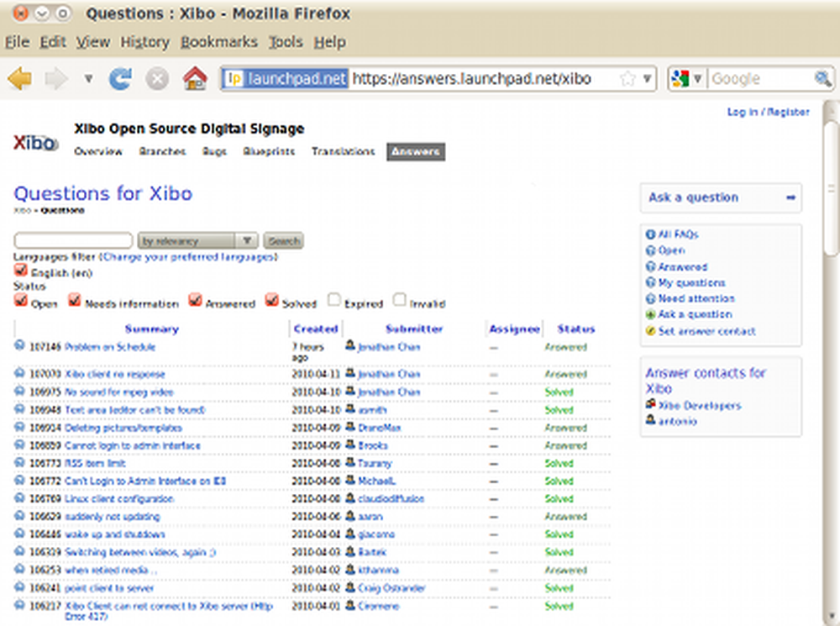Click the browser address bar URL
Screen dimensions: 840x626
(x=471, y=79)
